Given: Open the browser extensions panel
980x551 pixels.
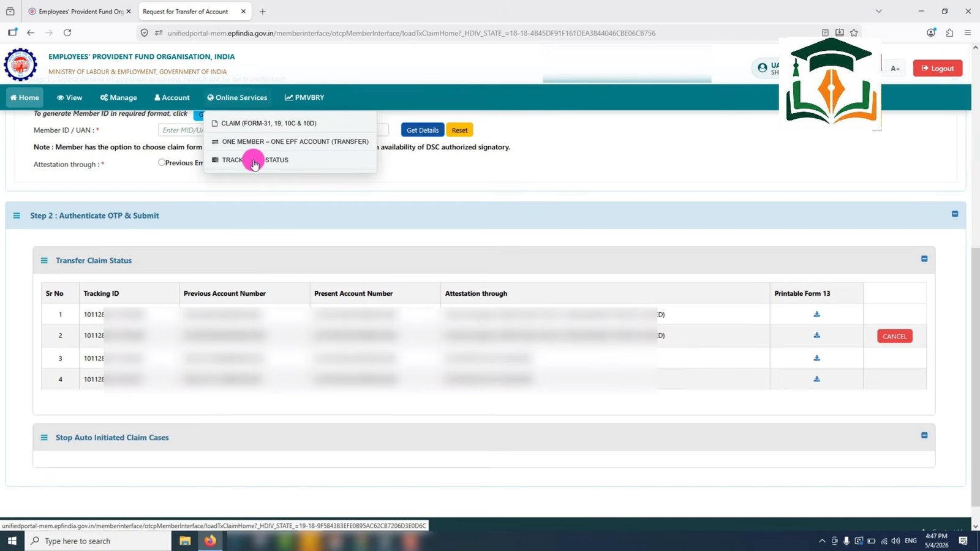Looking at the screenshot, I should [x=949, y=32].
